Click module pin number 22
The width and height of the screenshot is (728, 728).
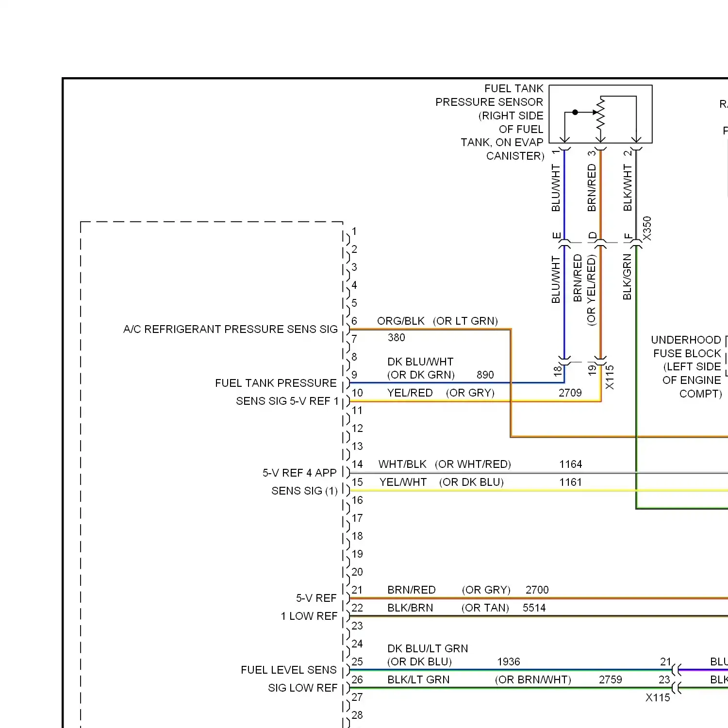[x=357, y=608]
